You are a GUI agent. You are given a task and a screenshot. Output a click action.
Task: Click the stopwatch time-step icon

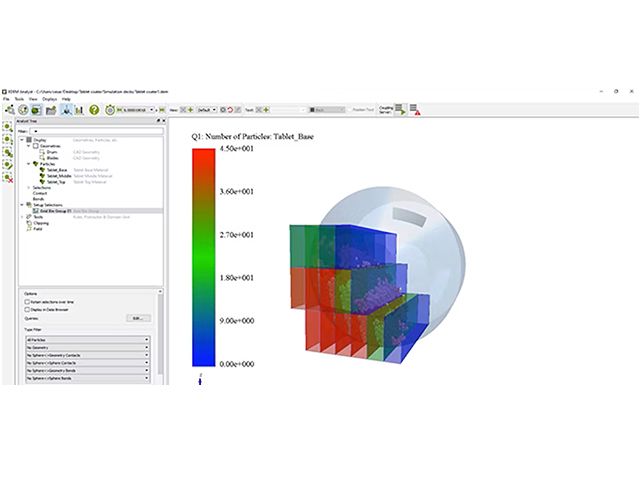[110, 109]
